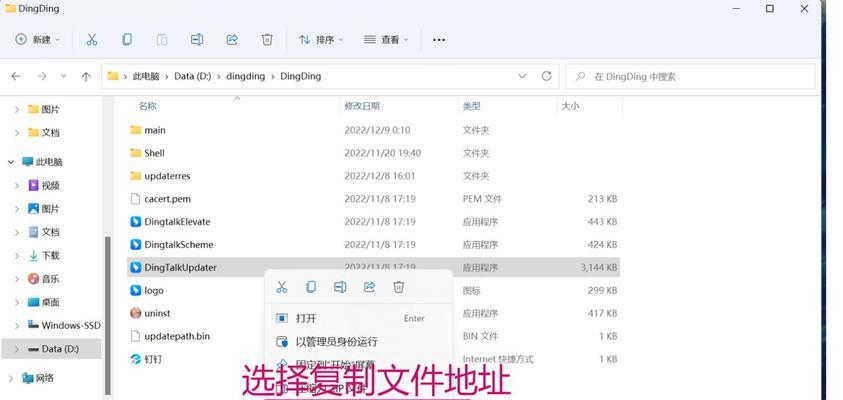Viewport: 843px width, 400px height.
Task: Click the uninst application icon
Action: (135, 313)
